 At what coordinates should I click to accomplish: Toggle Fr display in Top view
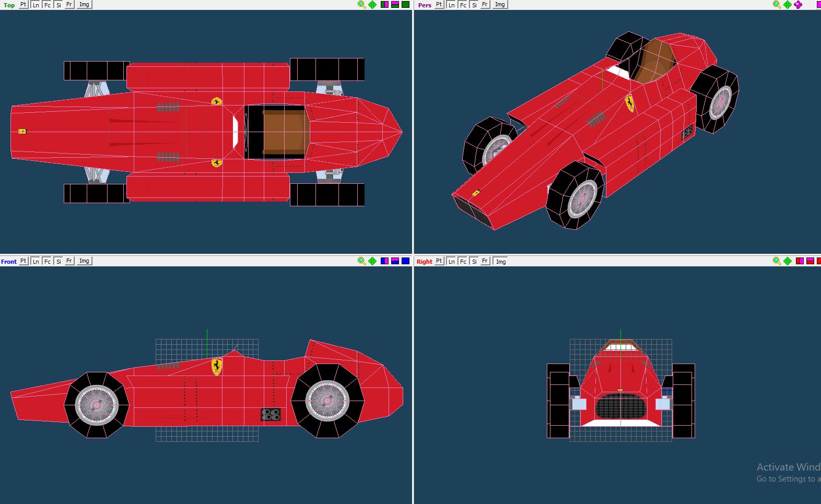pos(69,5)
